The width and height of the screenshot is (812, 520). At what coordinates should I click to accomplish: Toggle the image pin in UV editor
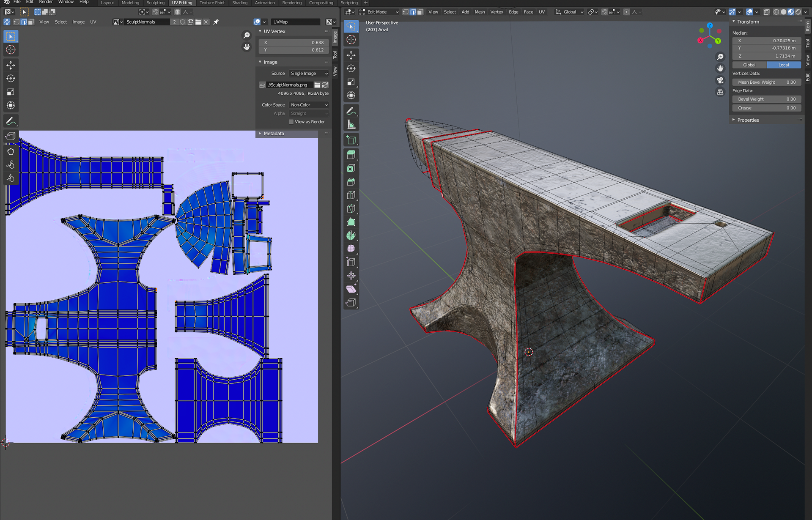point(216,22)
